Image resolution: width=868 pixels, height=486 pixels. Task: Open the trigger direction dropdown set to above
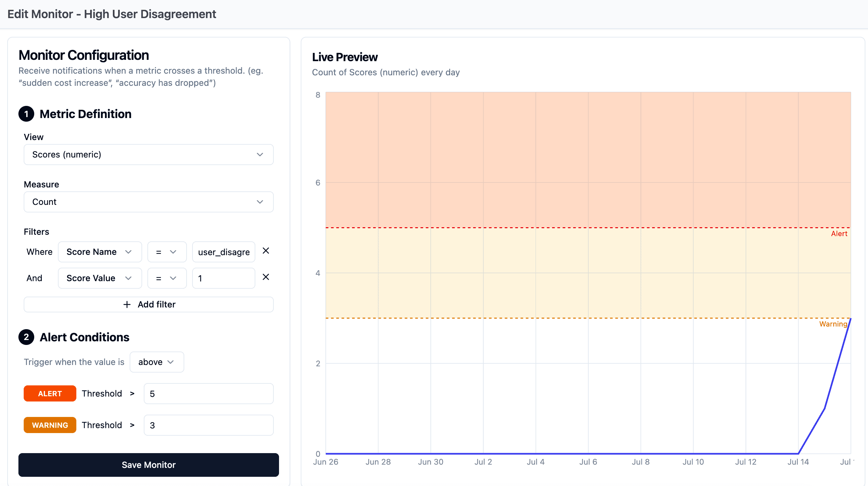[x=157, y=362]
